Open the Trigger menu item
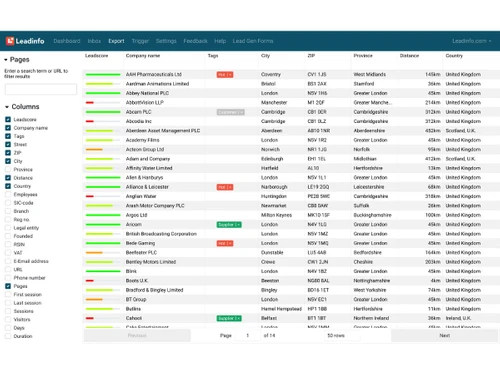Image resolution: width=500 pixels, height=375 pixels. [140, 41]
